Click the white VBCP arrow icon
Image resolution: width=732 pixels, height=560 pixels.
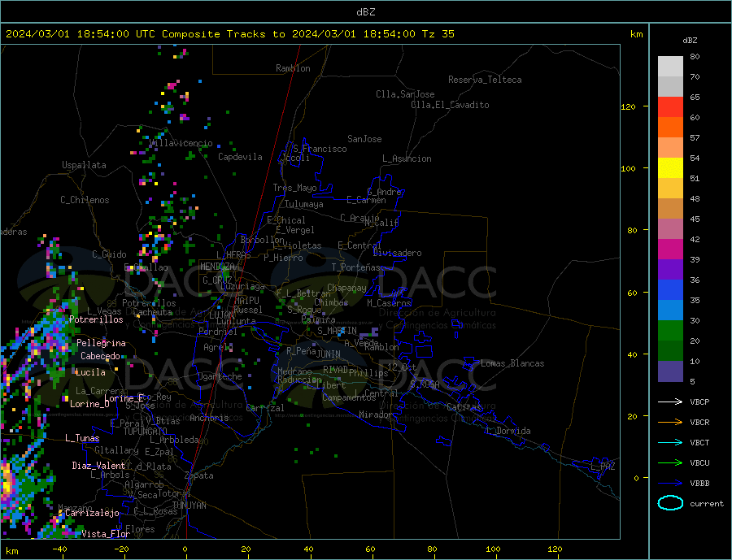coord(670,402)
